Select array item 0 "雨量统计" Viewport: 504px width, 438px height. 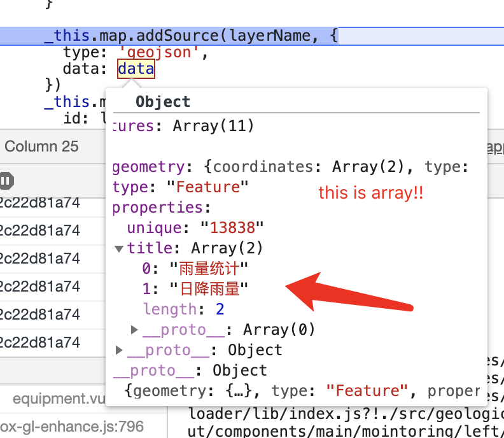(195, 269)
